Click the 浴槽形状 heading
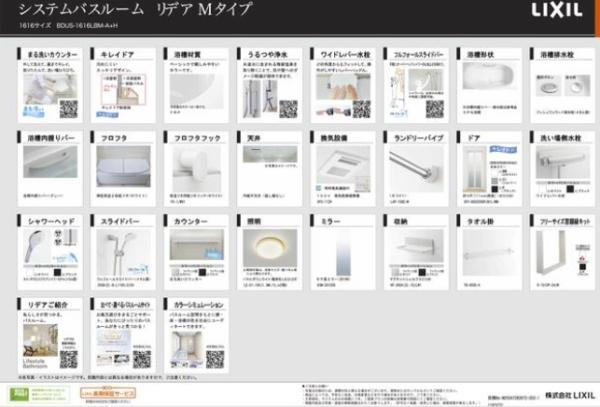 (480, 55)
